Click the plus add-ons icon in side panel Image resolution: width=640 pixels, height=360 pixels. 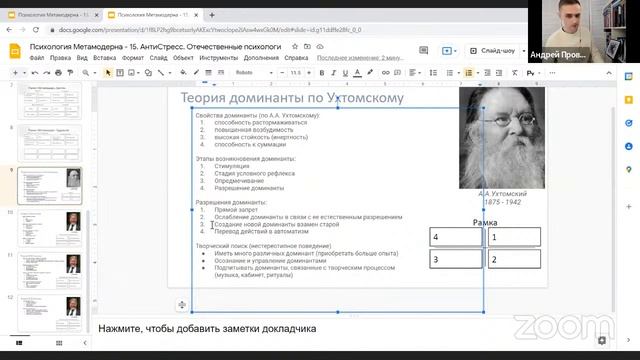[x=629, y=207]
